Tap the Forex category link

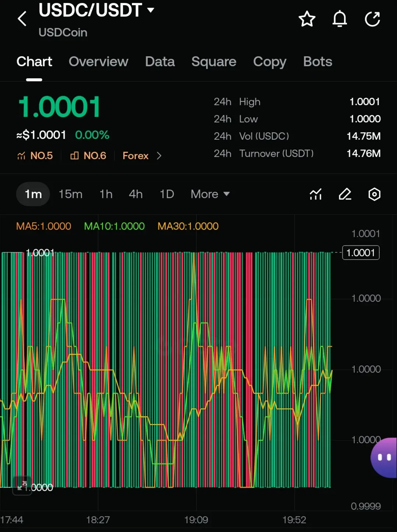[135, 156]
